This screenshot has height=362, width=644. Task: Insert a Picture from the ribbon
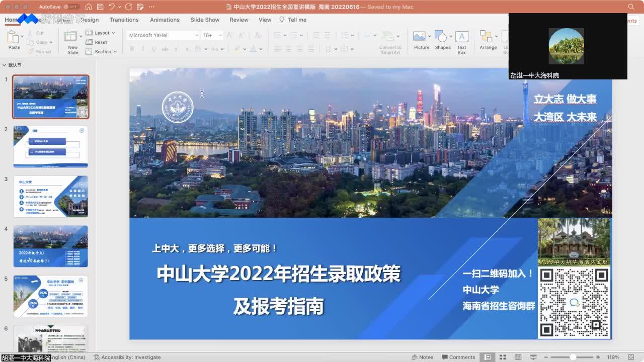419,37
